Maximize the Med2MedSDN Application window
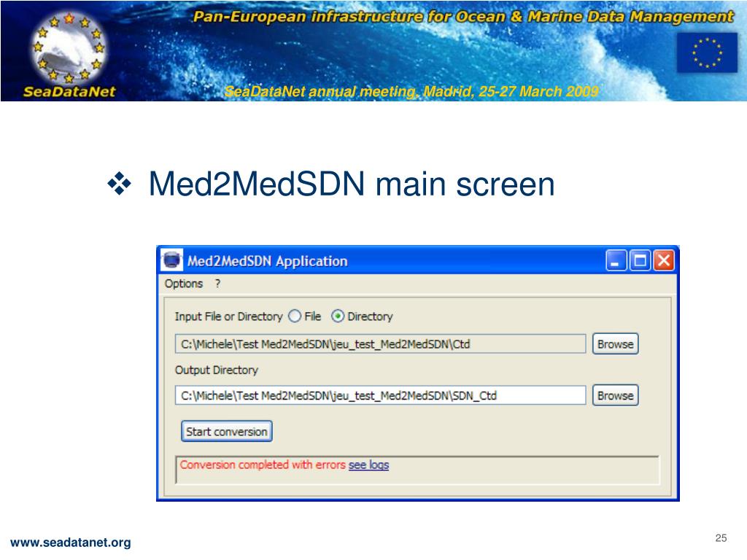 pos(640,260)
